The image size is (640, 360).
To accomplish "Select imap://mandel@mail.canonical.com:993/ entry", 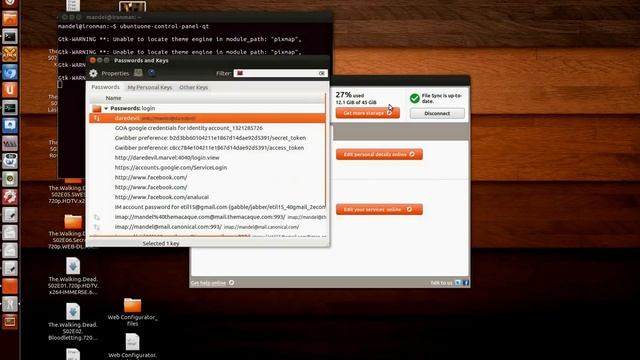I will click(x=207, y=227).
